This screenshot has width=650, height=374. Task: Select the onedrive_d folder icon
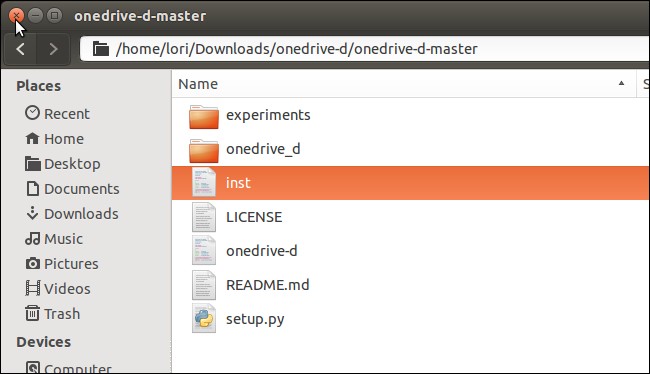(x=204, y=151)
